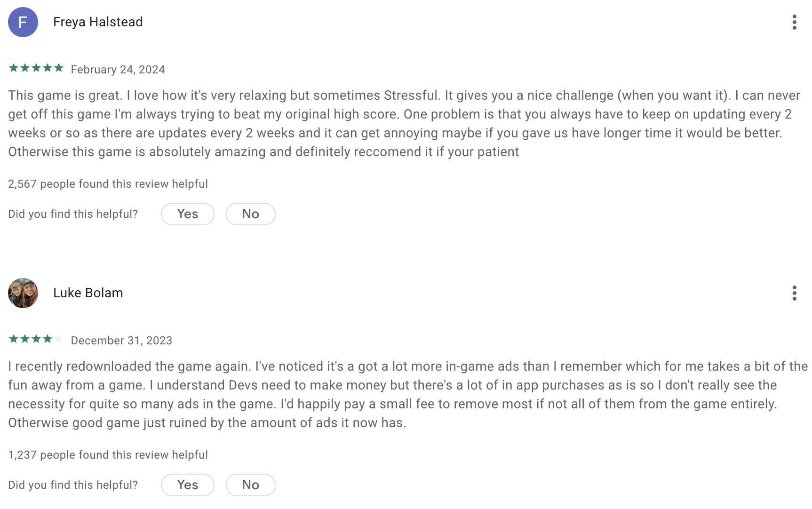This screenshot has height=509, width=812.
Task: Select No for Freya Halstead's review
Action: [251, 214]
